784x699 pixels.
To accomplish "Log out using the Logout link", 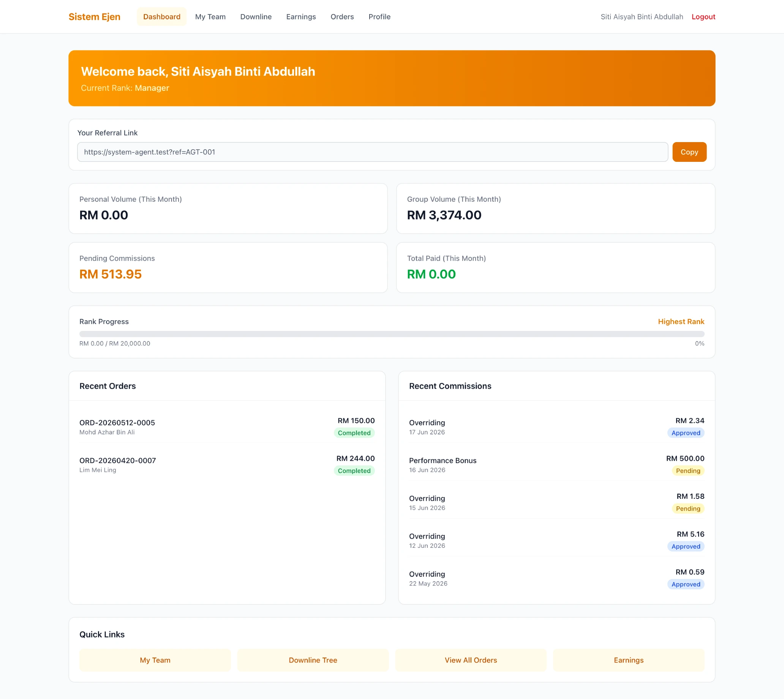I will tap(703, 16).
